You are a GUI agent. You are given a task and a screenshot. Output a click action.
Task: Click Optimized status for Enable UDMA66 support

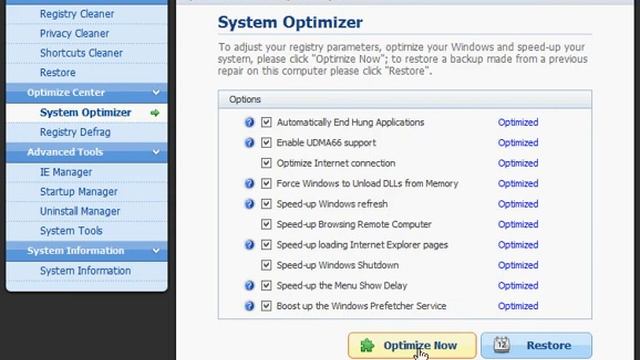click(x=518, y=143)
